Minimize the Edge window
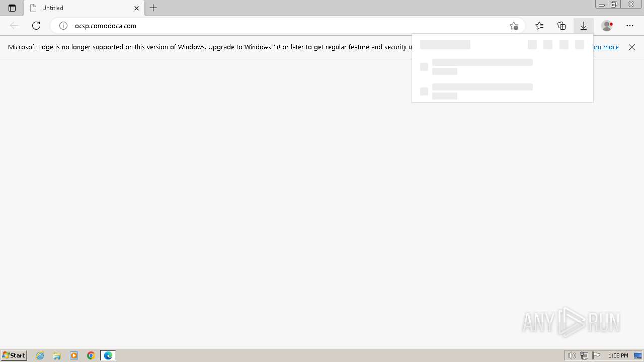 point(602,5)
